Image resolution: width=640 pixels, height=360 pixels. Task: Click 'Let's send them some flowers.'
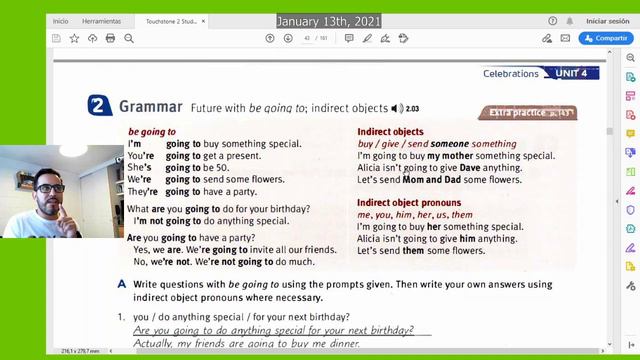[x=421, y=251]
